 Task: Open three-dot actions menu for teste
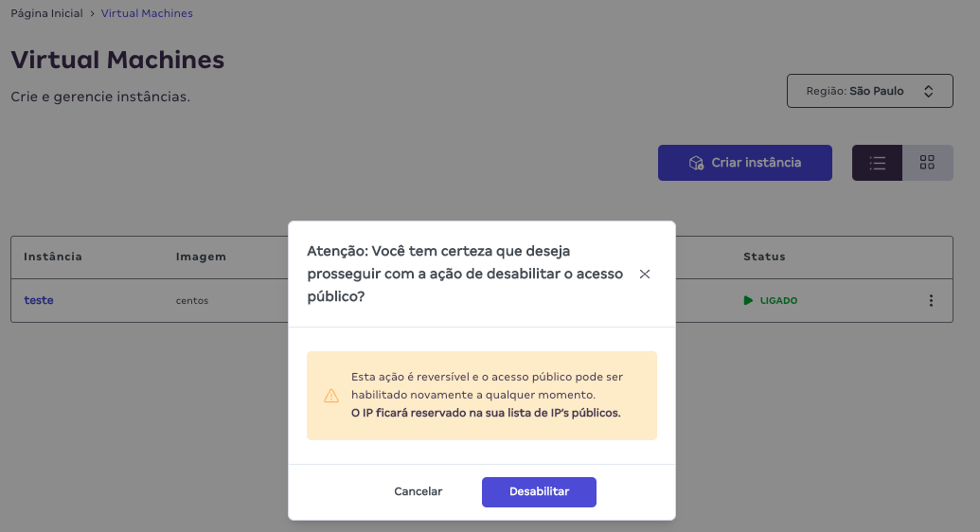click(x=931, y=301)
